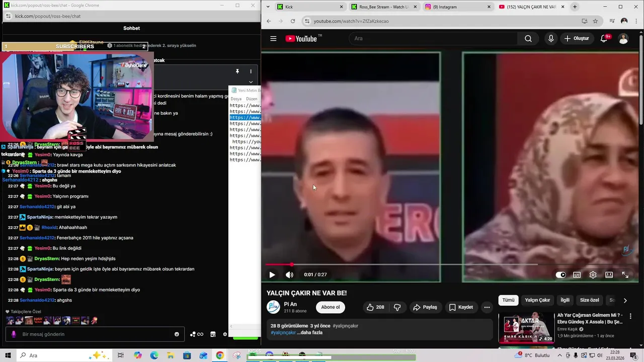The image size is (644, 362).
Task: Click the YouTube search magnifier button
Action: (528, 39)
